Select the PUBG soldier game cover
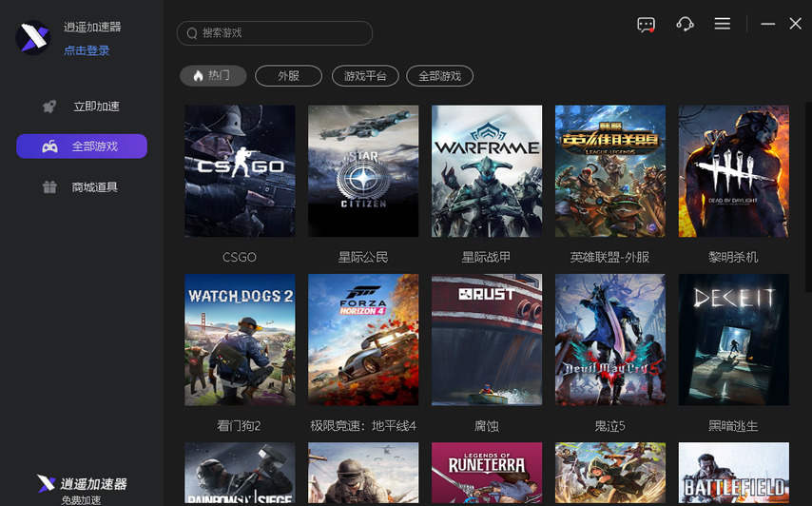The width and height of the screenshot is (812, 506). pyautogui.click(x=363, y=473)
